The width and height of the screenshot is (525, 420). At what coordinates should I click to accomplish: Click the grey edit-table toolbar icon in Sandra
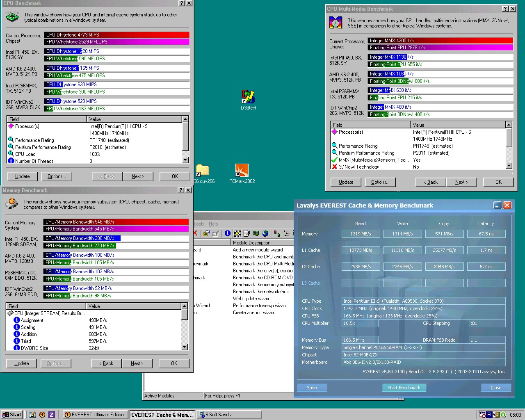pos(216,233)
